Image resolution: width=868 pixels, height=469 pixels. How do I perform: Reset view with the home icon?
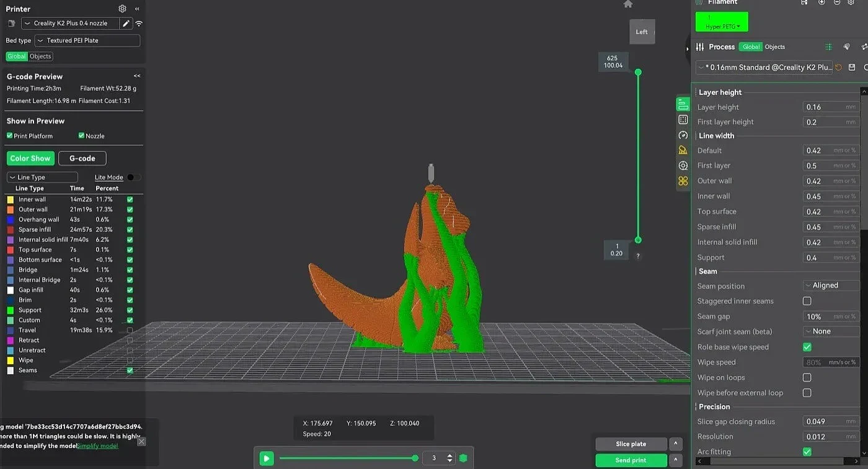[628, 4]
